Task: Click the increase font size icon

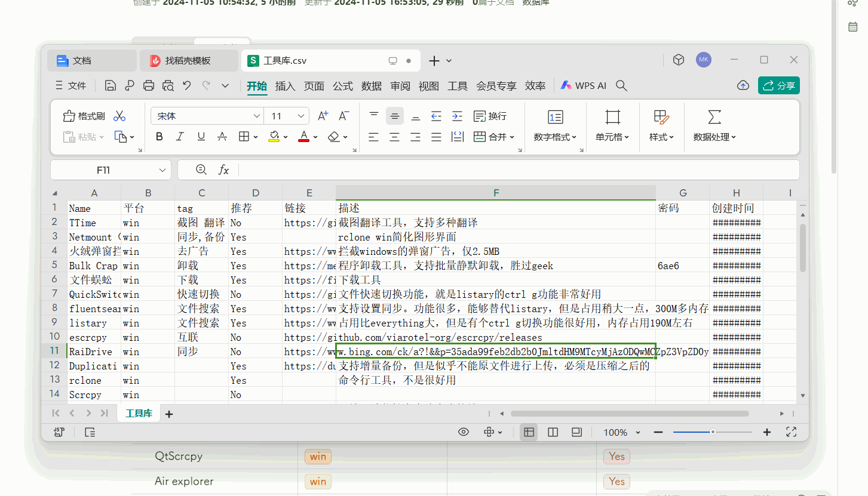Action: pyautogui.click(x=323, y=116)
